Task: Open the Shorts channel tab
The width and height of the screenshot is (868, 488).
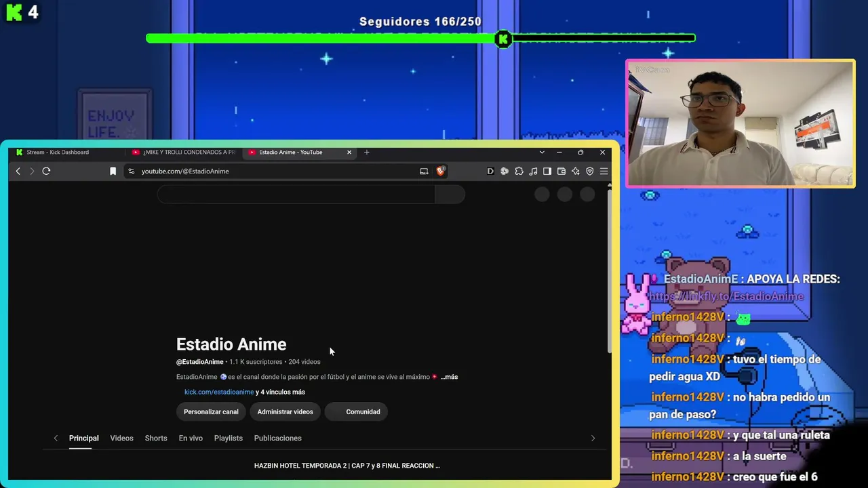Action: click(156, 438)
